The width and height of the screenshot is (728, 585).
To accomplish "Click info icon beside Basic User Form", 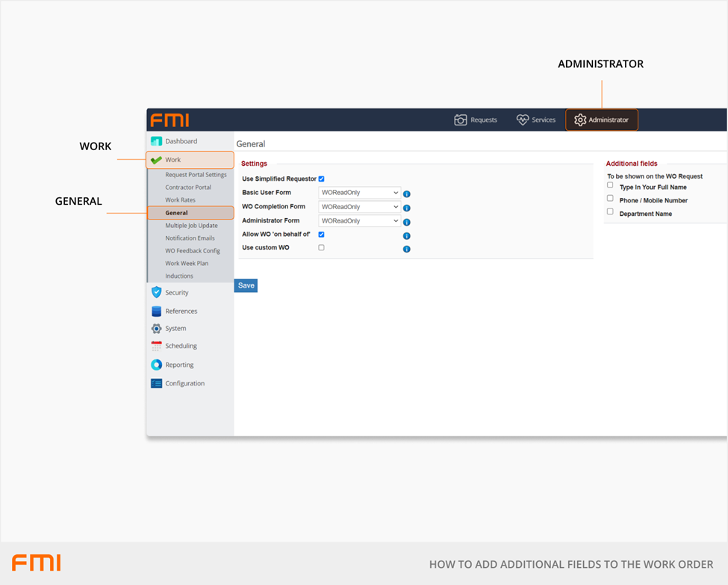I will (407, 194).
